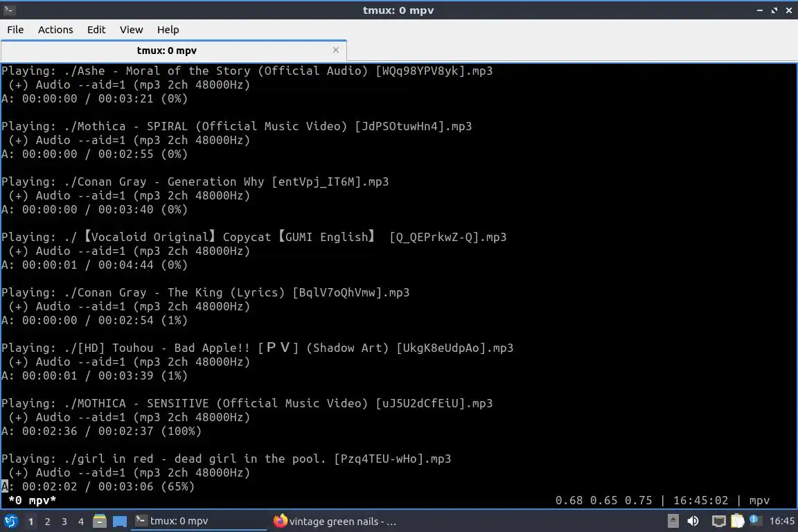Switch to virtual desktop 1

tap(31, 522)
